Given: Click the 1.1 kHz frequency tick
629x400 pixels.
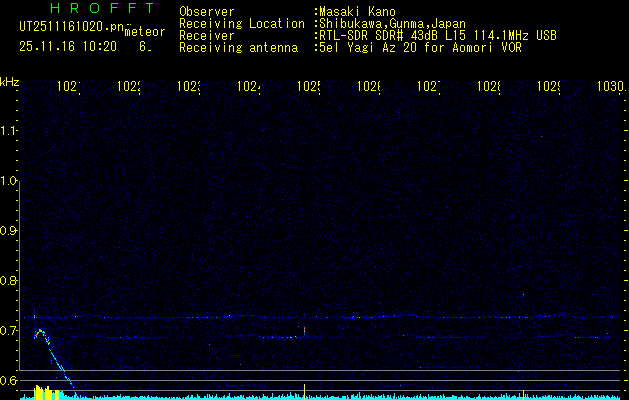Looking at the screenshot, I should point(9,131).
